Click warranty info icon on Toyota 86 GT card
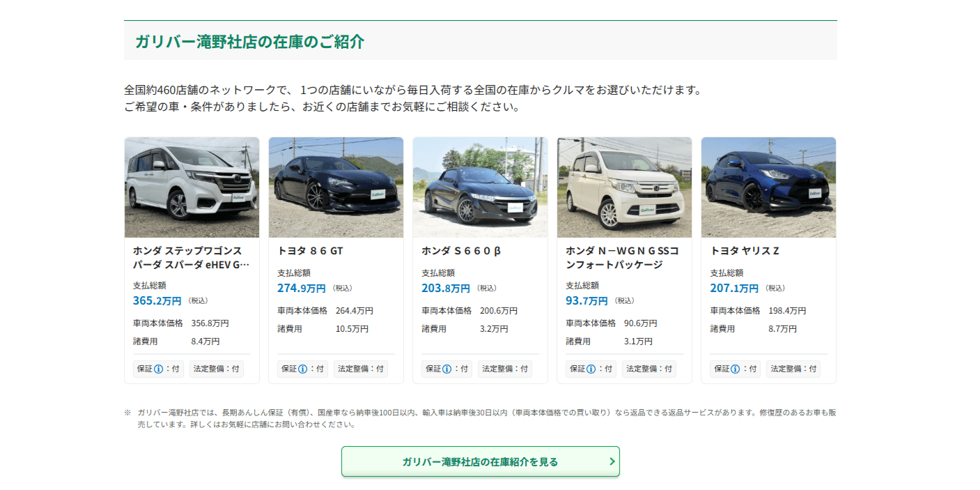Viewport: 980px width, 490px height. (302, 369)
